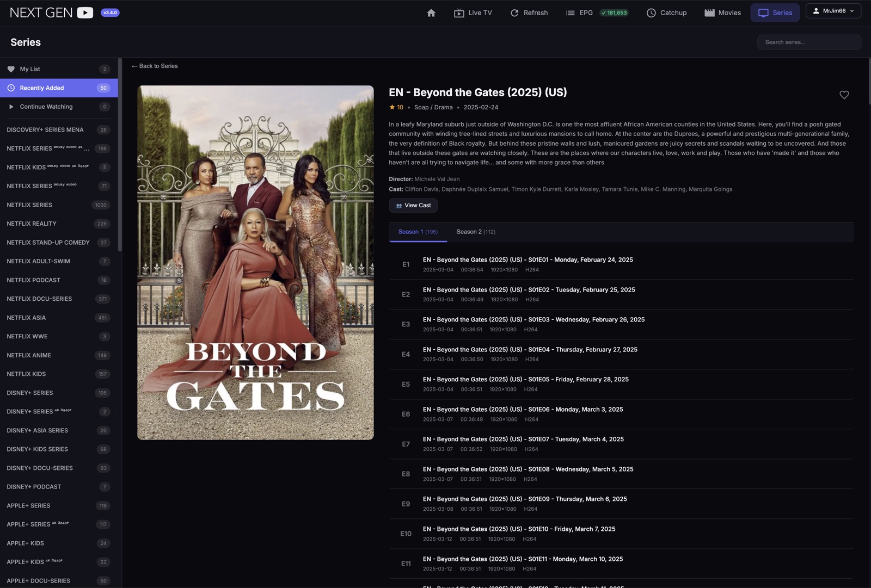Switch to the Movies section
Screen dimensions: 871x588
coord(723,13)
